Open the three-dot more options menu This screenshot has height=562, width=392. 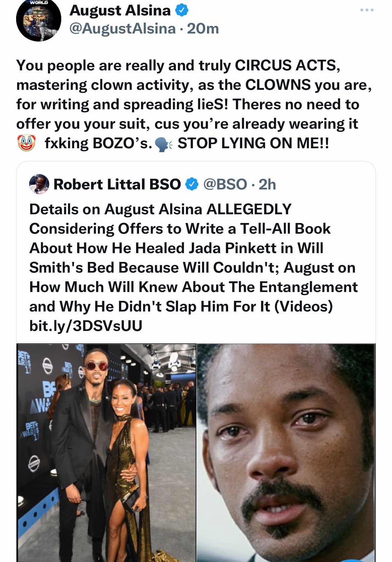coord(367,10)
